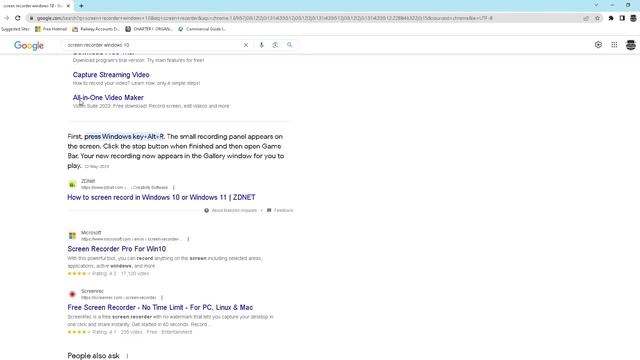
Task: Open Google apps grid
Action: click(x=614, y=45)
